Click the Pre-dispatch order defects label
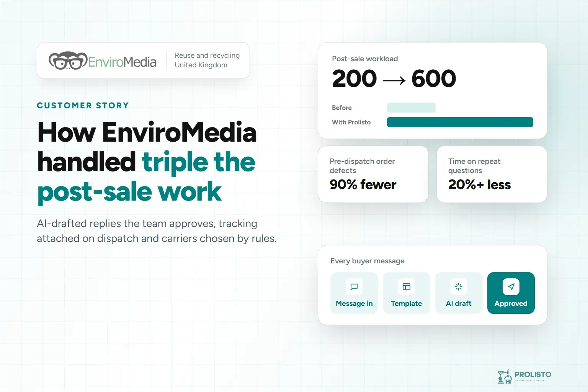Image resolution: width=588 pixels, height=392 pixels. [362, 166]
